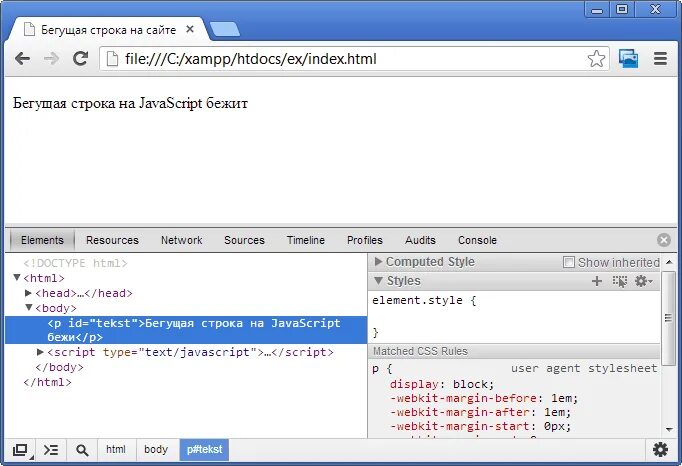Undock DevTools into separate window icon

(x=20, y=450)
